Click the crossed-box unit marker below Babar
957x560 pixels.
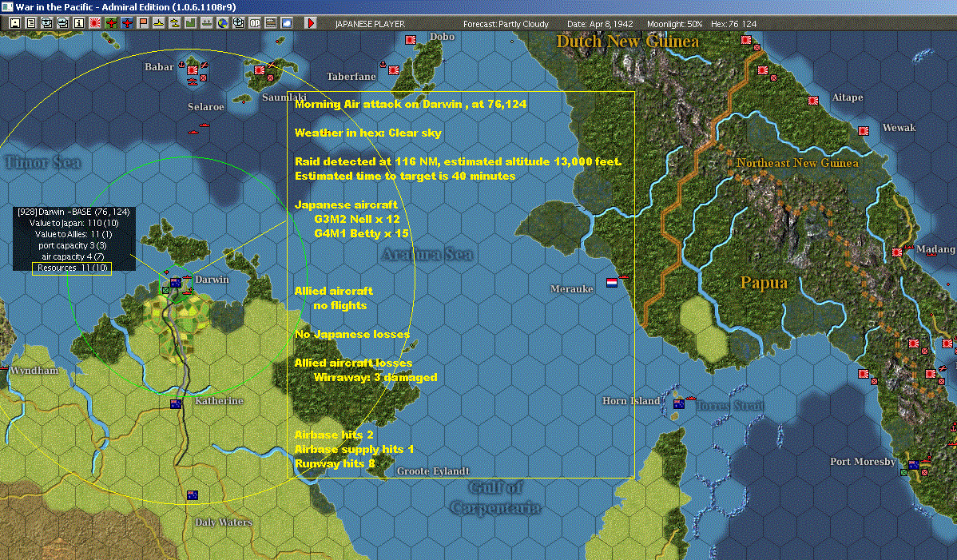click(x=203, y=78)
